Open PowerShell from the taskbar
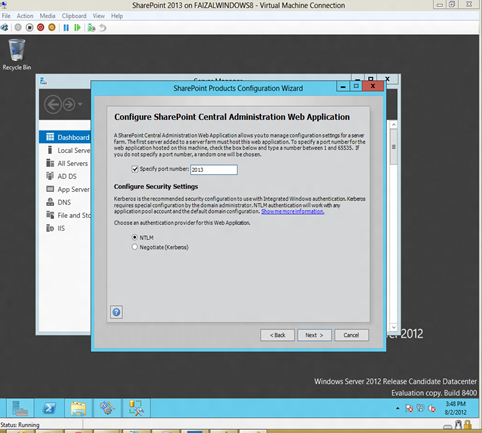Viewport: 482px width, 433px height. click(49, 408)
